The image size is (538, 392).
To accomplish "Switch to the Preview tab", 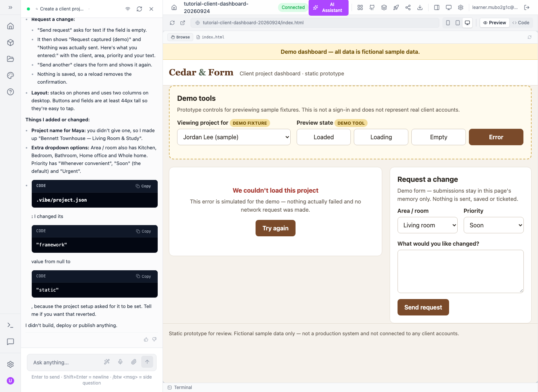I will 494,23.
